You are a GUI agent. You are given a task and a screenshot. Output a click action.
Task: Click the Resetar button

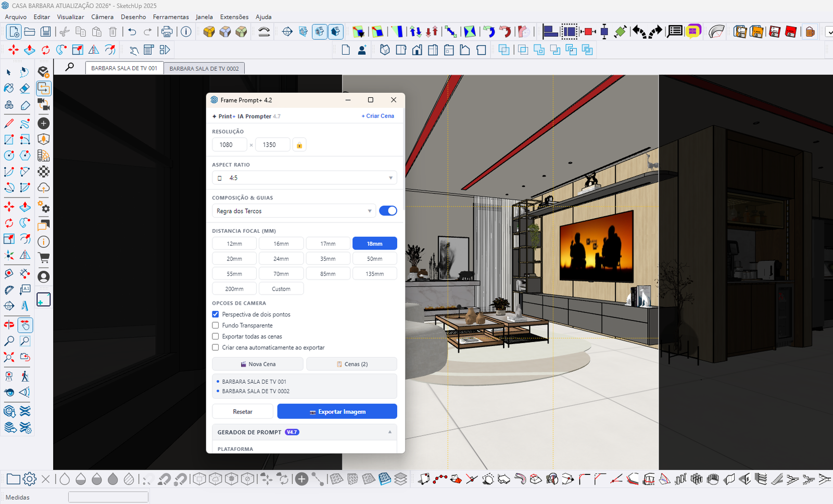pos(243,411)
